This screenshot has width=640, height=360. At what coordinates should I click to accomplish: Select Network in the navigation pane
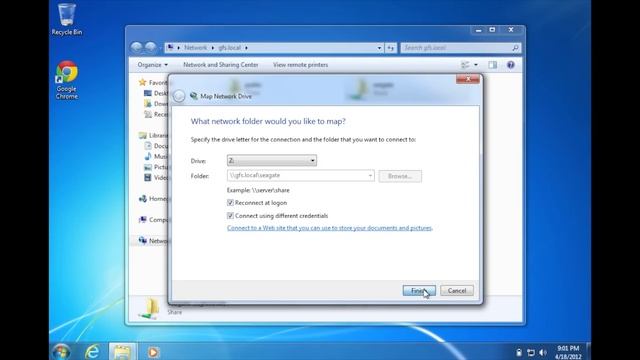[x=153, y=241]
